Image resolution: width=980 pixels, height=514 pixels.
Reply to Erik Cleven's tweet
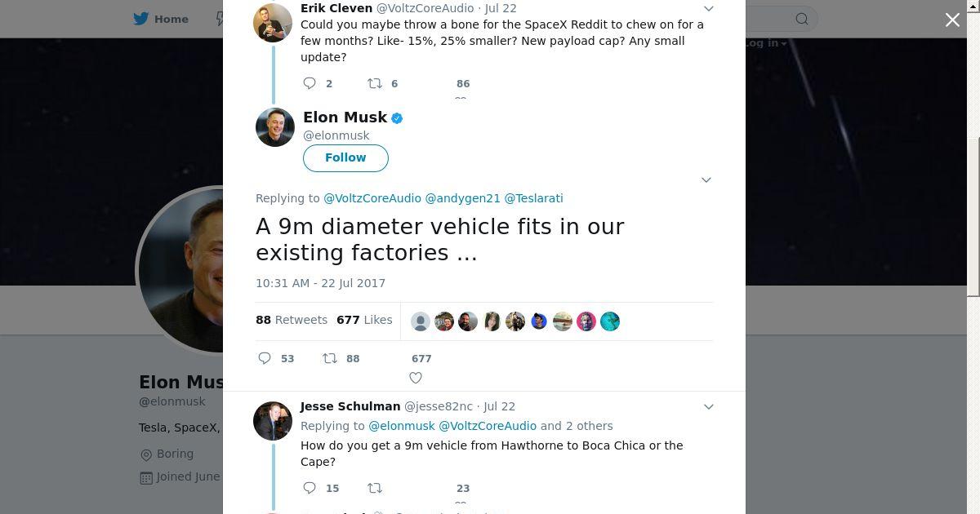click(x=310, y=83)
